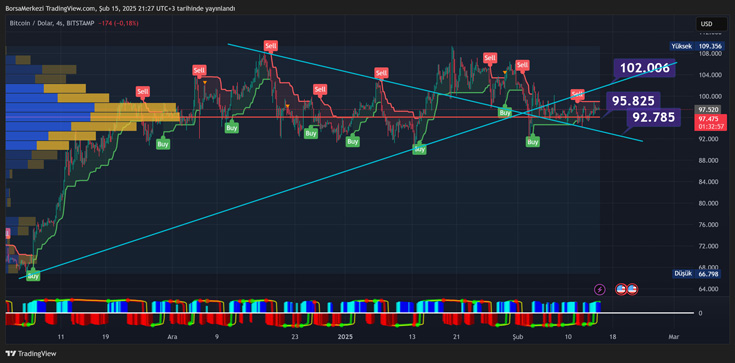Click the Düşük 66.798 low label
Image resolution: width=735 pixels, height=363 pixels.
(697, 274)
